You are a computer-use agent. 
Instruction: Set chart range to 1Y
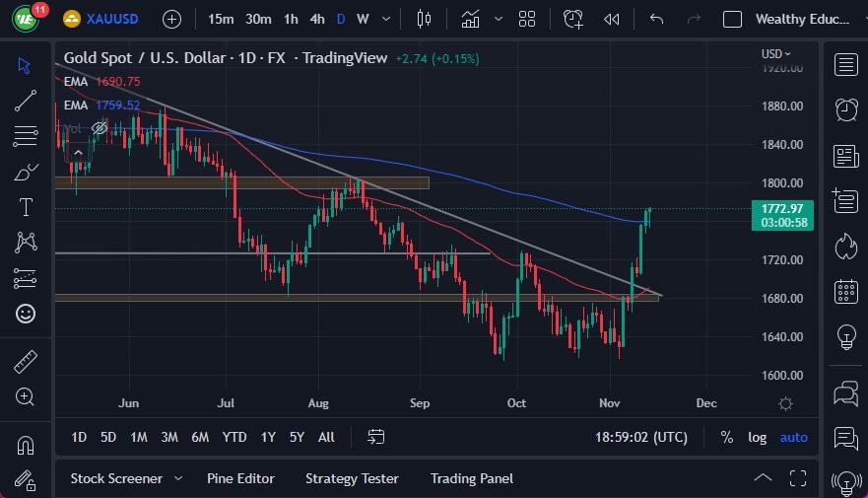pyautogui.click(x=268, y=437)
